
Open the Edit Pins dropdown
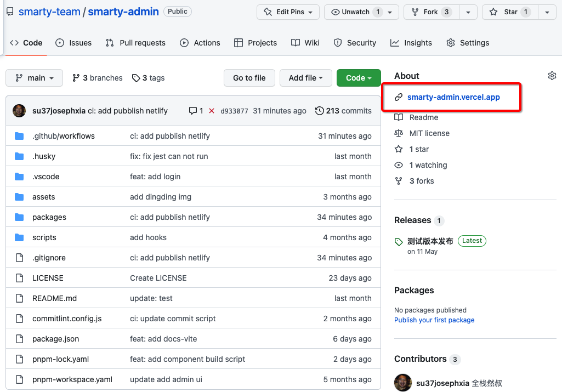point(288,12)
